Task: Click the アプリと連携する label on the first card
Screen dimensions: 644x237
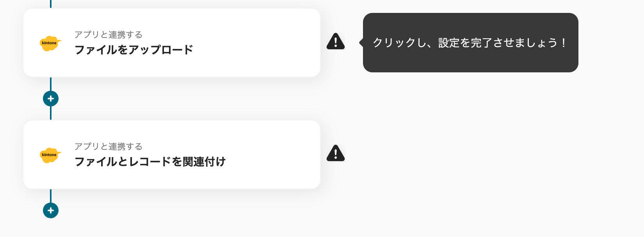Action: click(108, 34)
